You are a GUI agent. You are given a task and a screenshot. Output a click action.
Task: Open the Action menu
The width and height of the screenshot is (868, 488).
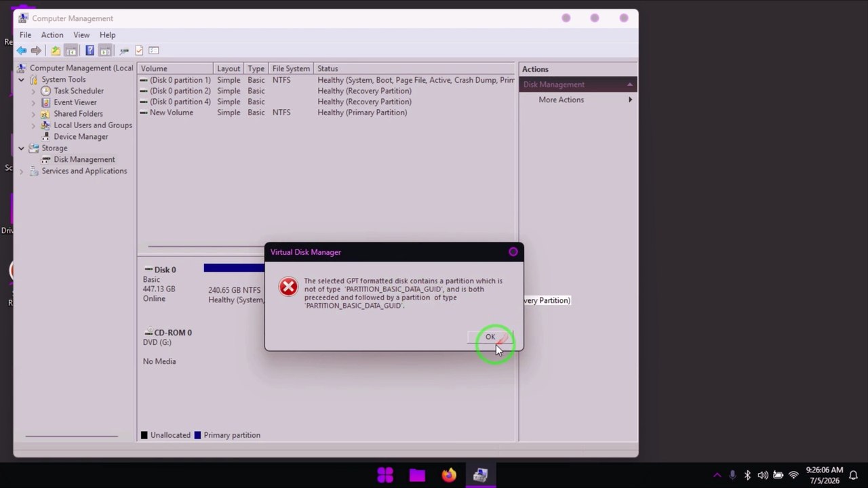(x=52, y=35)
